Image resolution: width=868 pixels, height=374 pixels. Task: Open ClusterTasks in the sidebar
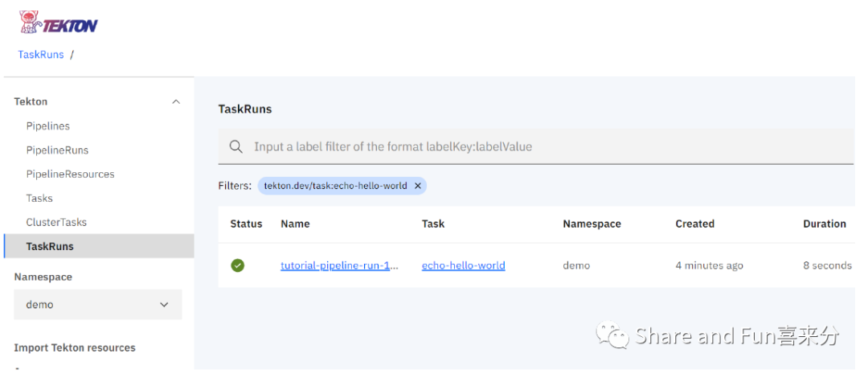[56, 223]
